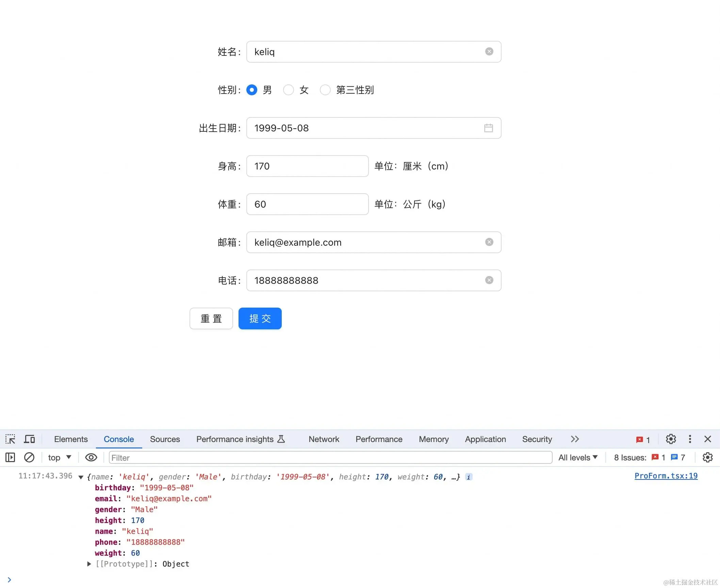Expand the [[Prototype]] Object entry
The width and height of the screenshot is (720, 588).
coord(89,564)
